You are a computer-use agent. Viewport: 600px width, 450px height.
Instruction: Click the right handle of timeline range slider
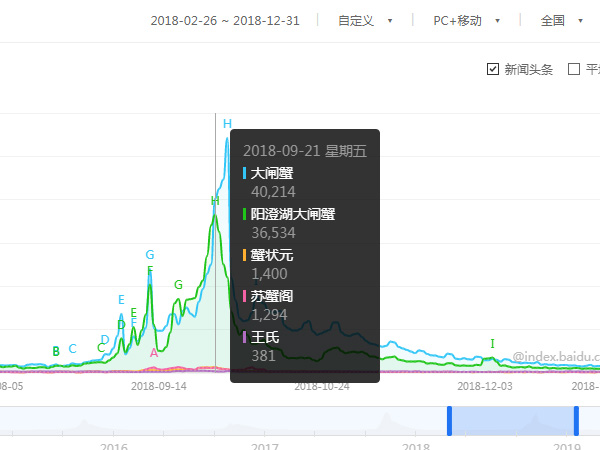click(576, 421)
